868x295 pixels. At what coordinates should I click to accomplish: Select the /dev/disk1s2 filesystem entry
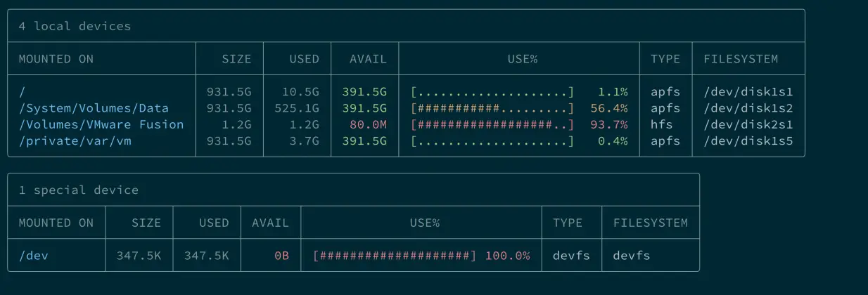tap(748, 108)
